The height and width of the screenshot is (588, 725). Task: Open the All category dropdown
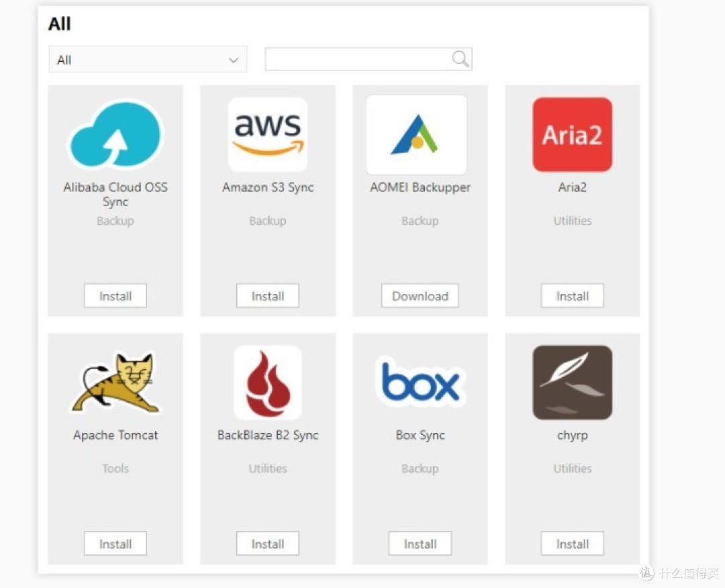tap(148, 59)
